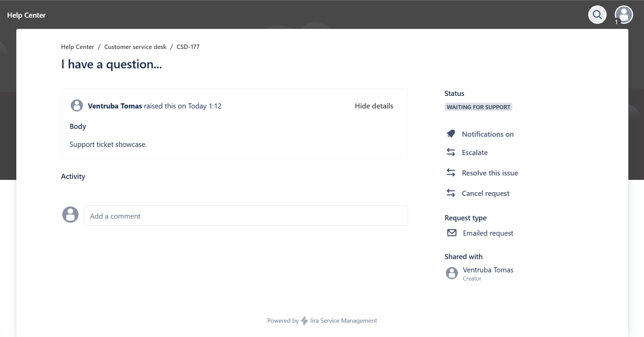This screenshot has width=644, height=337.
Task: Click the Cancel request arrows icon
Action: (451, 193)
